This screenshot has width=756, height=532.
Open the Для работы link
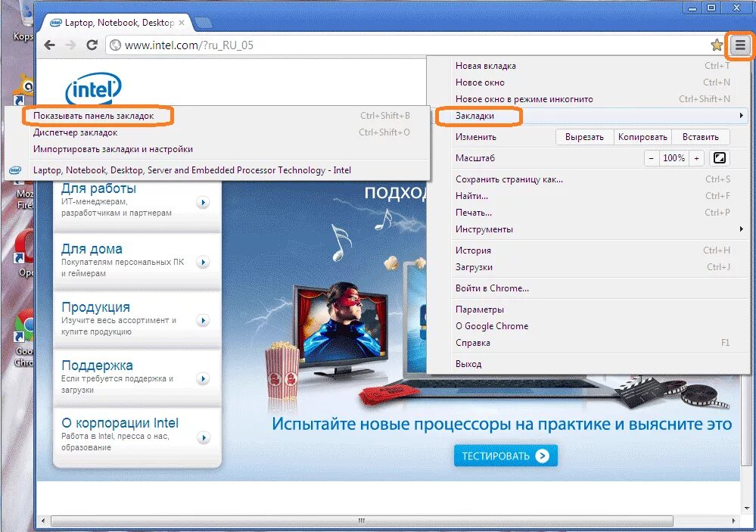[x=99, y=188]
